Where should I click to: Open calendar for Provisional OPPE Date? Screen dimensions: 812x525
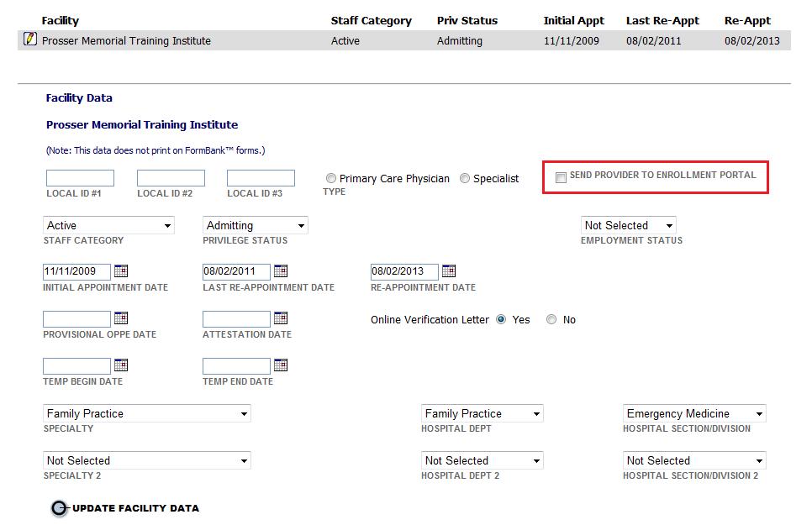[121, 318]
